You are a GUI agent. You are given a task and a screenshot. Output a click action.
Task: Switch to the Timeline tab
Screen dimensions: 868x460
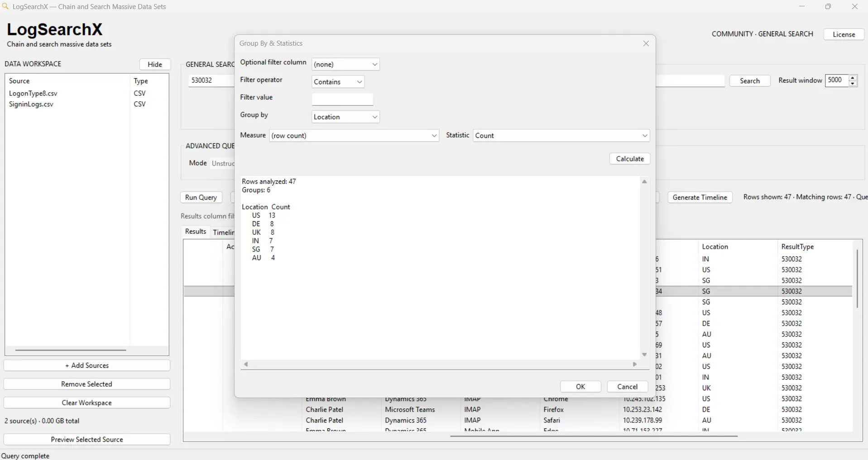pos(224,232)
